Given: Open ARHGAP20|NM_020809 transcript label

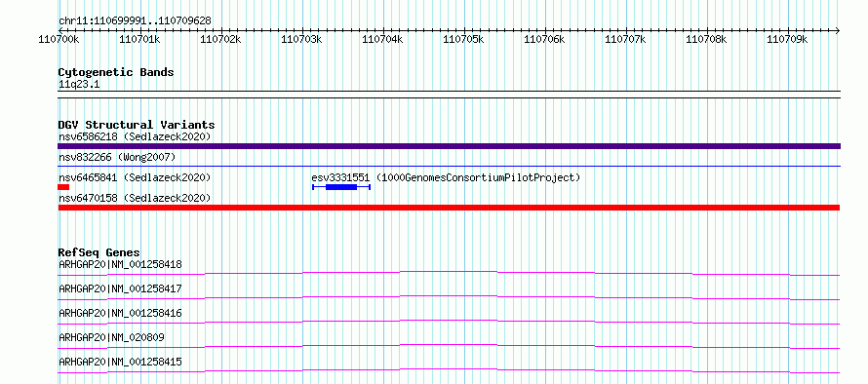Looking at the screenshot, I should (x=111, y=337).
